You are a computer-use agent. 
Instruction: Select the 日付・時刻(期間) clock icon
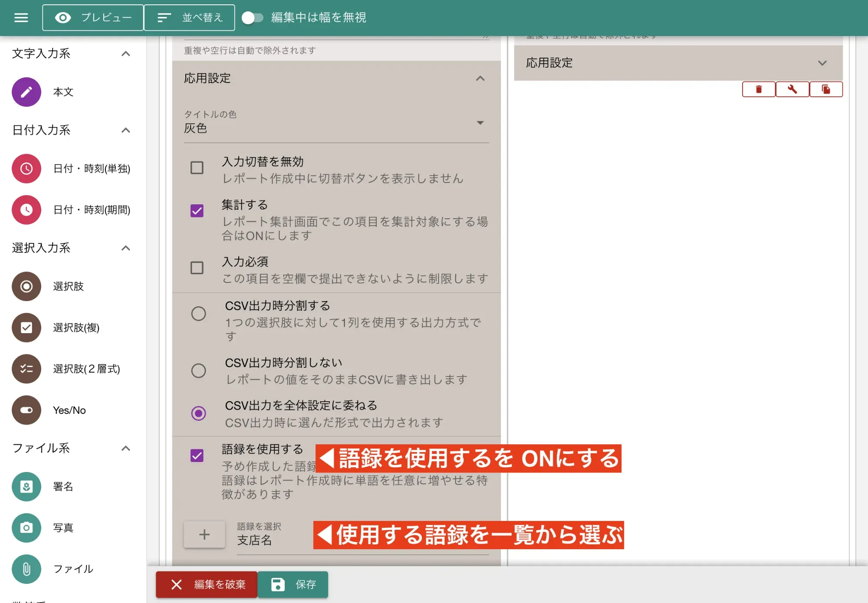26,210
